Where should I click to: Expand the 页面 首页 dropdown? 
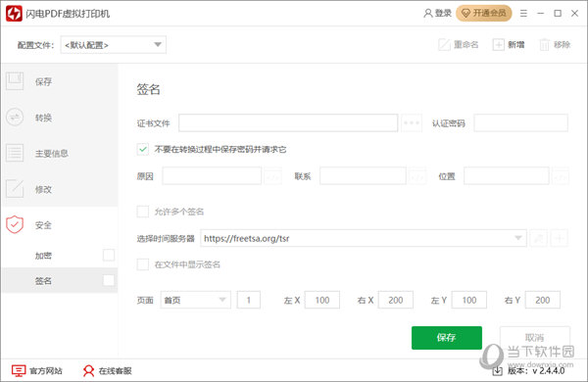coord(195,300)
